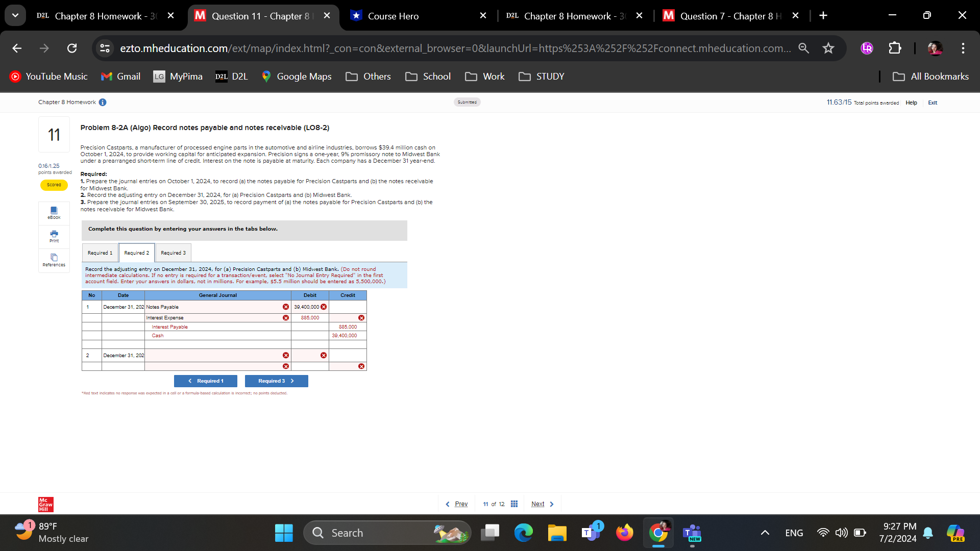Open the References panel
Screen dimensions: 980x551
click(x=54, y=260)
